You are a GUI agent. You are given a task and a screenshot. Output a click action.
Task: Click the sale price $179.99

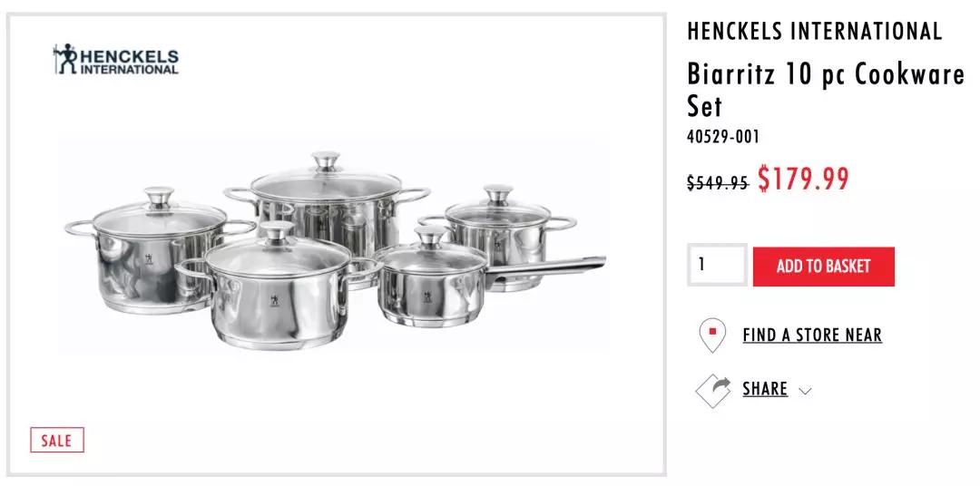pos(803,179)
